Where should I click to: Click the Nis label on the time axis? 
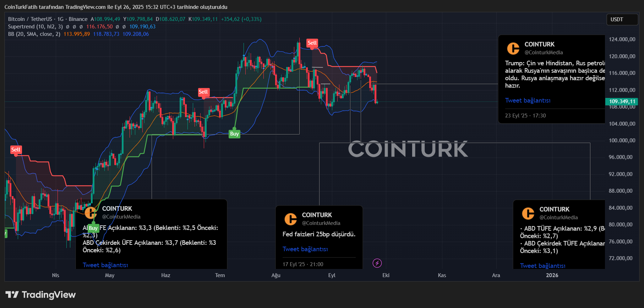click(x=56, y=275)
